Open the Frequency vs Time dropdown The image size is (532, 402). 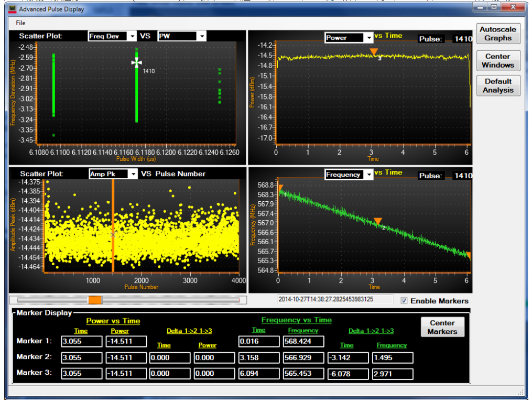(369, 175)
